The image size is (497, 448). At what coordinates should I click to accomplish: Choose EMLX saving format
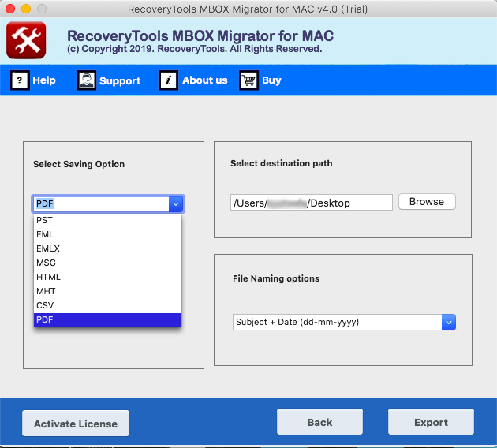coord(107,248)
